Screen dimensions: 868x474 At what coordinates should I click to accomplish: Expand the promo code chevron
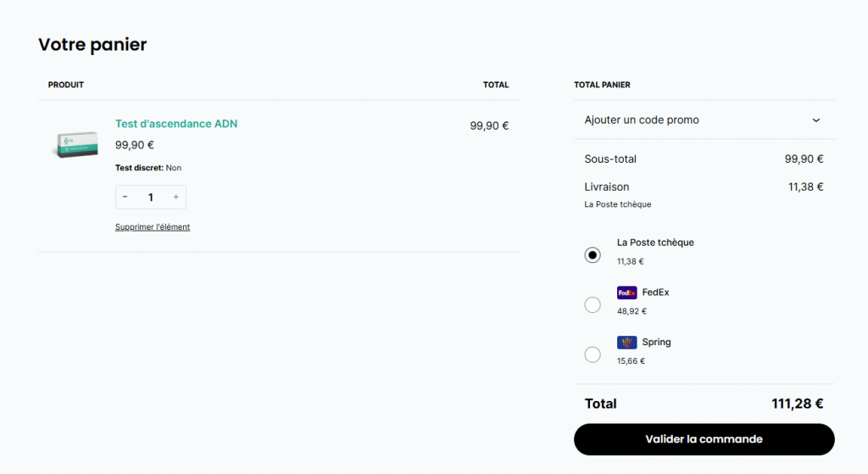tap(815, 120)
